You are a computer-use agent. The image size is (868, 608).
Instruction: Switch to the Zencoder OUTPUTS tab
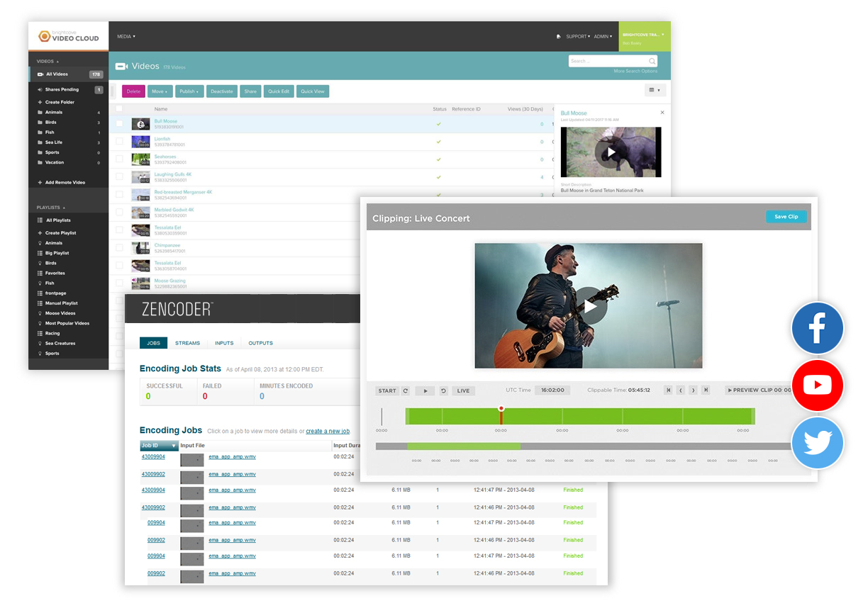(260, 343)
